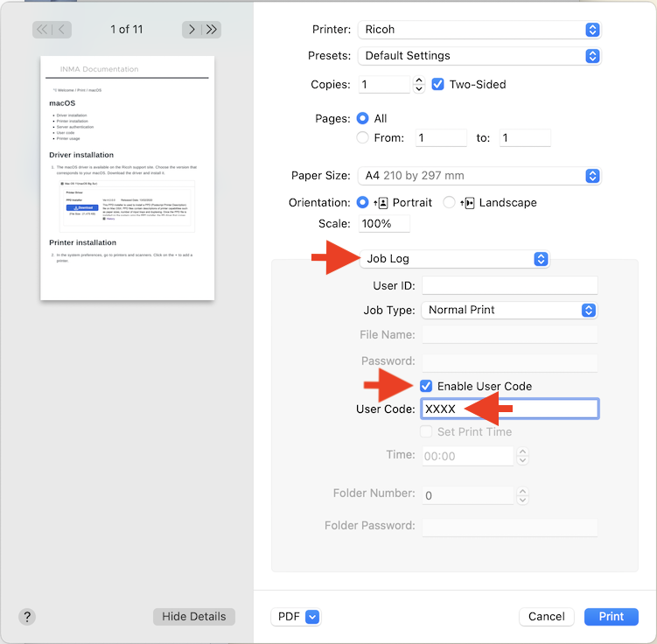Select Portrait orientation option
The height and width of the screenshot is (644, 657).
click(363, 202)
